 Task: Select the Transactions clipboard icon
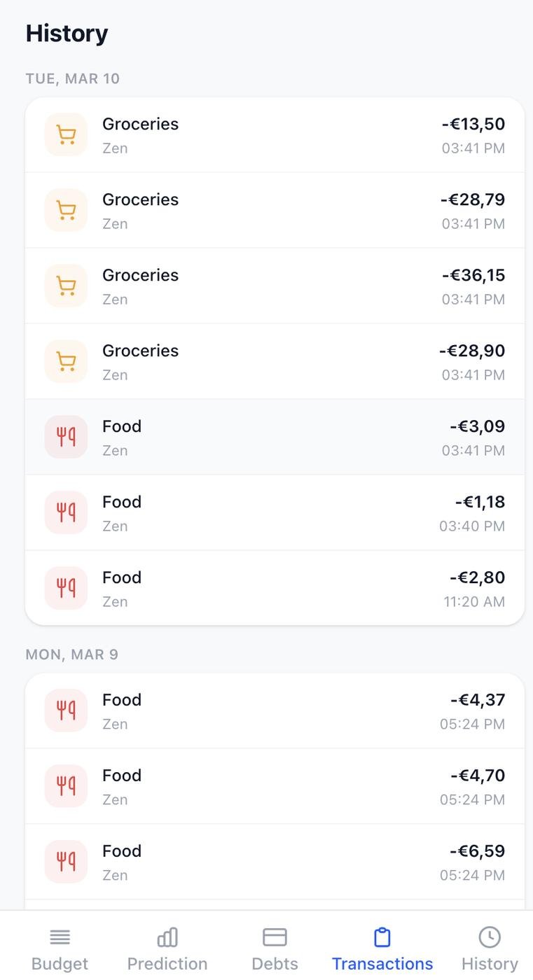[382, 937]
